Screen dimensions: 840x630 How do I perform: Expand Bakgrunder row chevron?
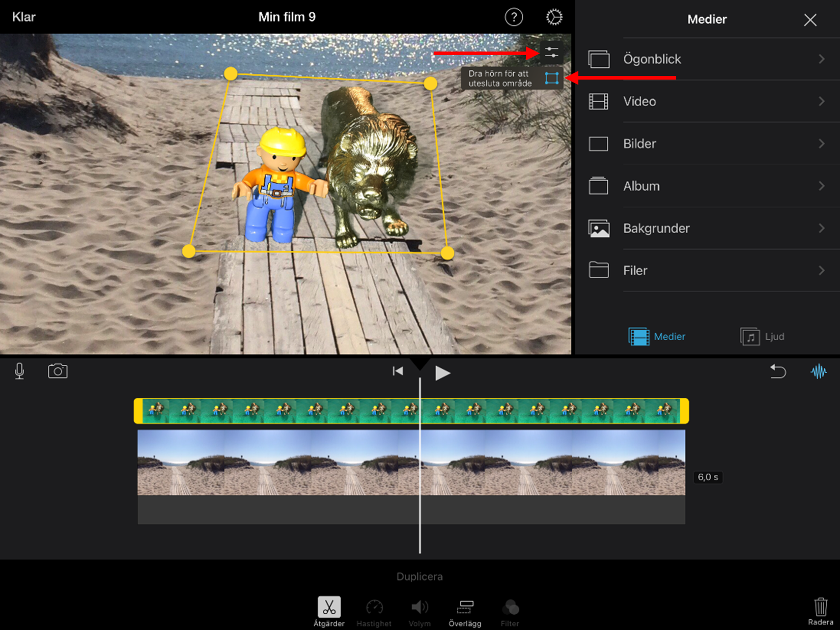(x=822, y=229)
